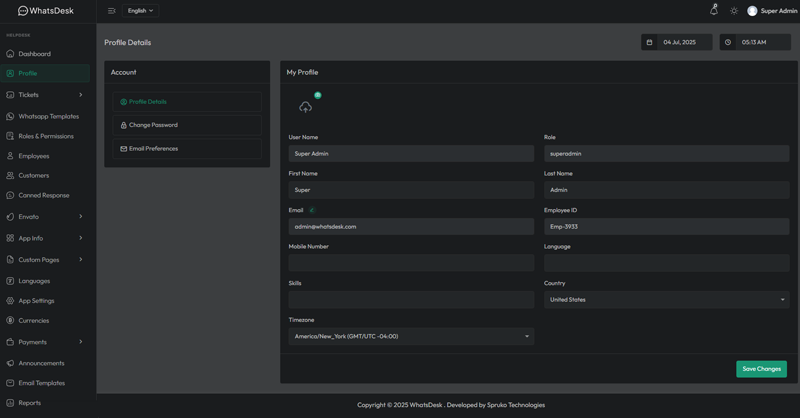Click the Save Changes button
This screenshot has height=418, width=800.
pyautogui.click(x=761, y=369)
